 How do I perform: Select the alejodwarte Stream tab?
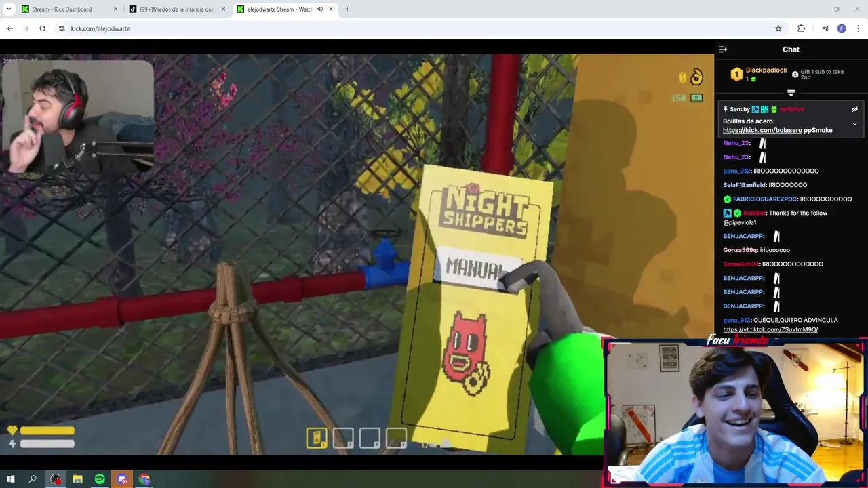[279, 9]
